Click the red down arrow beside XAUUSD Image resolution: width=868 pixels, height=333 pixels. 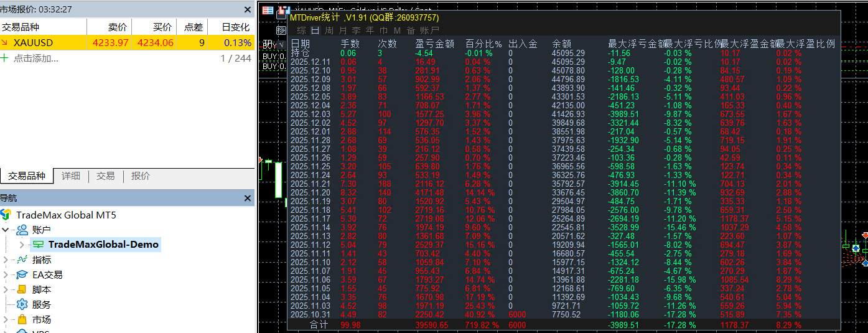[5, 43]
